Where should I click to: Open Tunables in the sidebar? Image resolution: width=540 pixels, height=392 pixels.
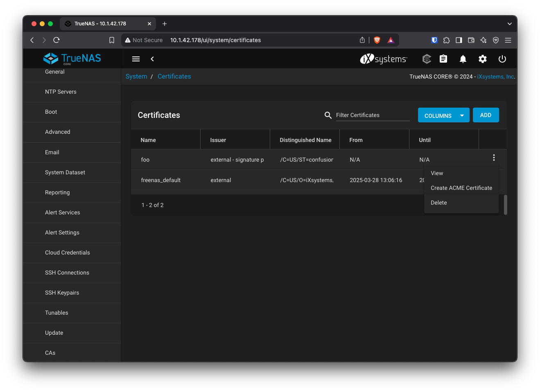pyautogui.click(x=72, y=313)
